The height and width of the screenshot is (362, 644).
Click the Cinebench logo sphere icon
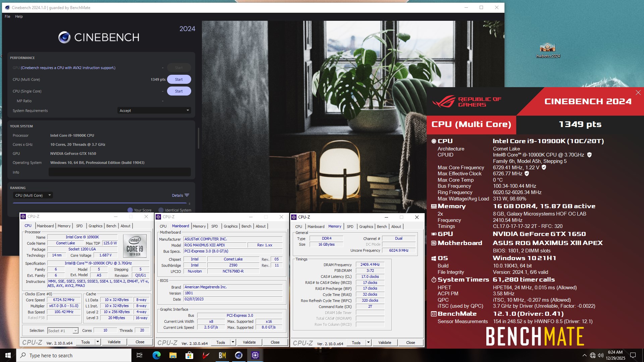[x=64, y=37]
